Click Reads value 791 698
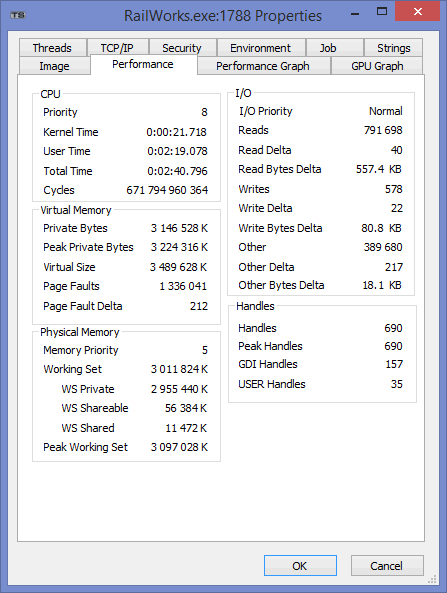447x593 pixels. pos(383,130)
